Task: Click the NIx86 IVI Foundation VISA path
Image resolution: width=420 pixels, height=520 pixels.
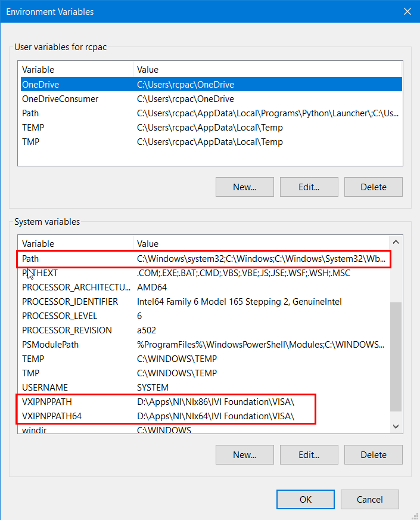Action: [x=216, y=401]
